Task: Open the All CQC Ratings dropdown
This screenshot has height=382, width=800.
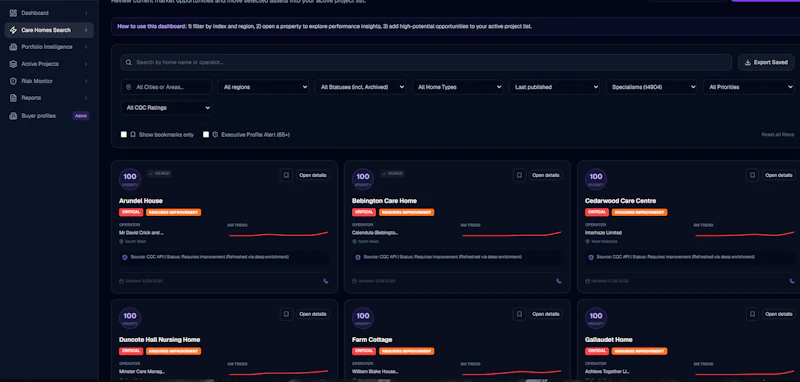Action: point(166,108)
